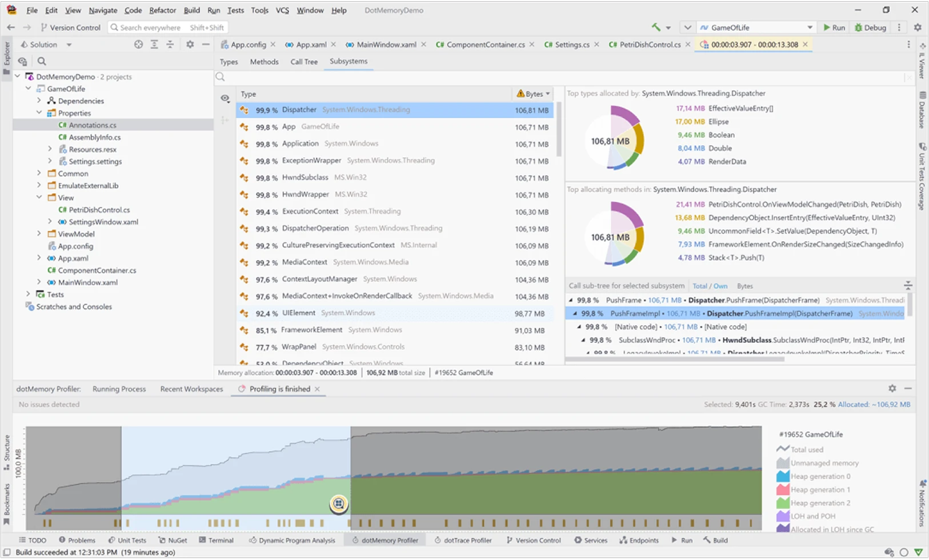
Task: Click the Run button
Action: [x=834, y=27]
